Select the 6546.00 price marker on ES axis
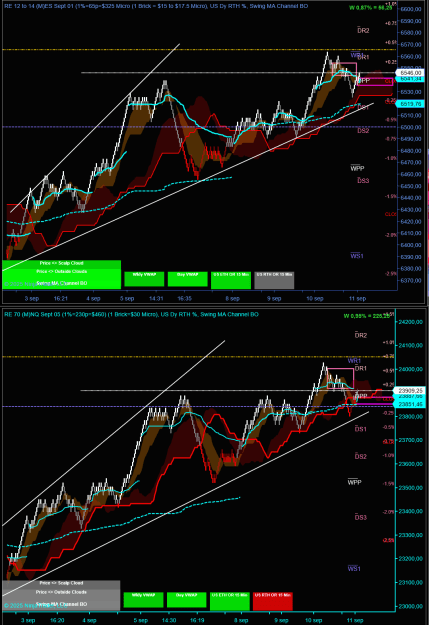 pyautogui.click(x=410, y=73)
